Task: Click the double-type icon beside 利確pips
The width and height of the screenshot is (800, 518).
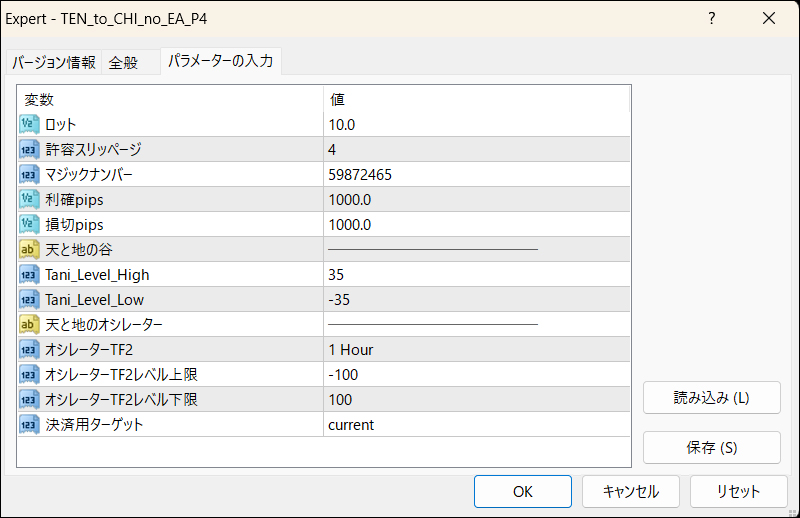Action: (x=29, y=200)
